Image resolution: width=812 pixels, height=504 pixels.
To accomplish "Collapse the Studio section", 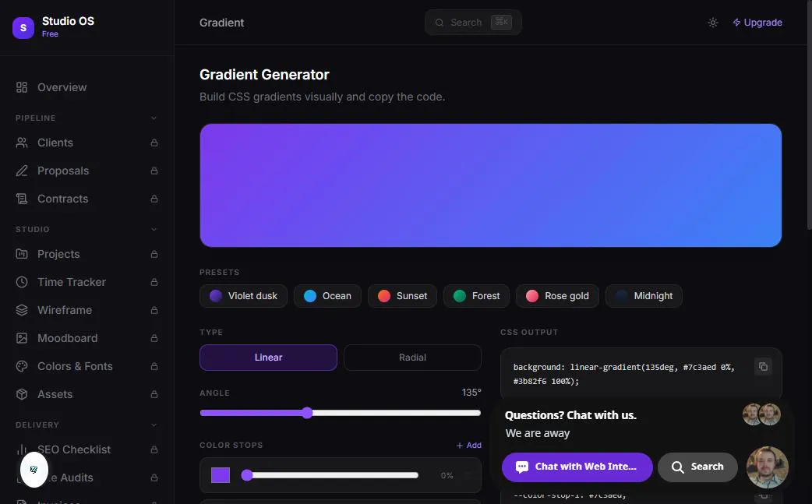I will [154, 229].
